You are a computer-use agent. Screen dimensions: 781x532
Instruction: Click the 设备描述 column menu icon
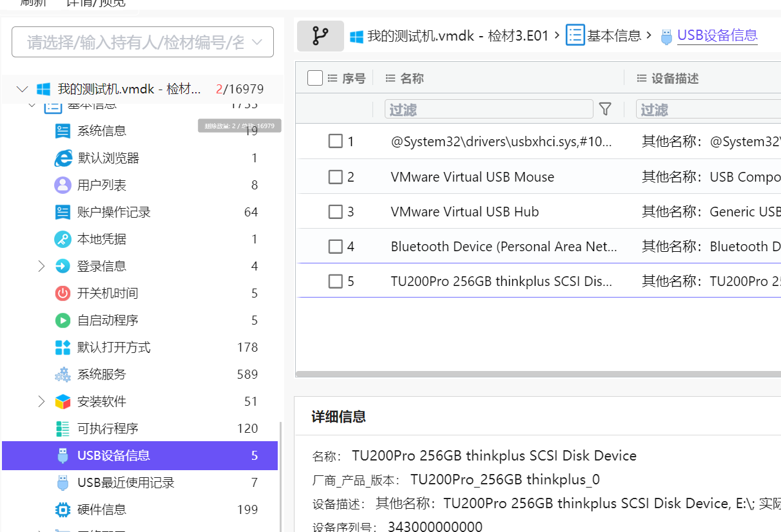pos(641,78)
